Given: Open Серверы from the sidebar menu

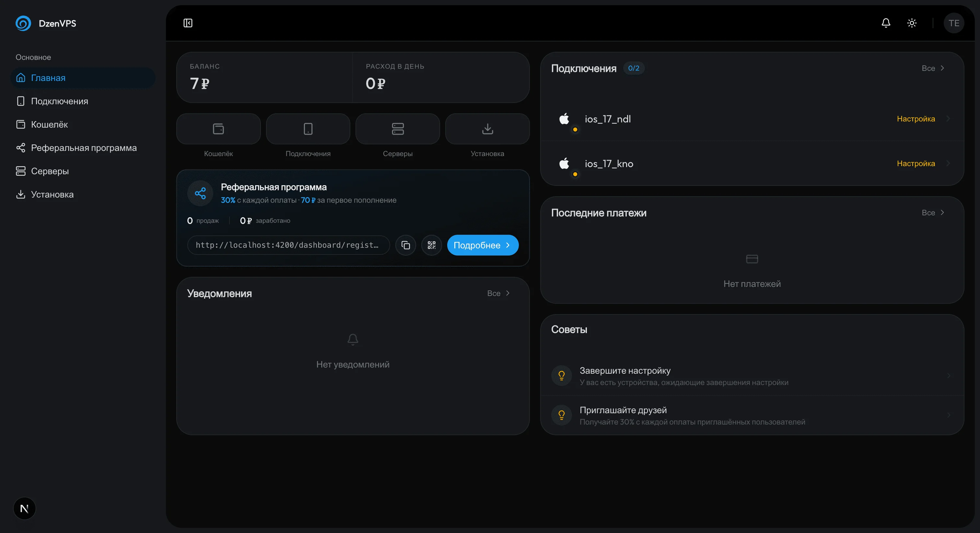Looking at the screenshot, I should point(50,171).
